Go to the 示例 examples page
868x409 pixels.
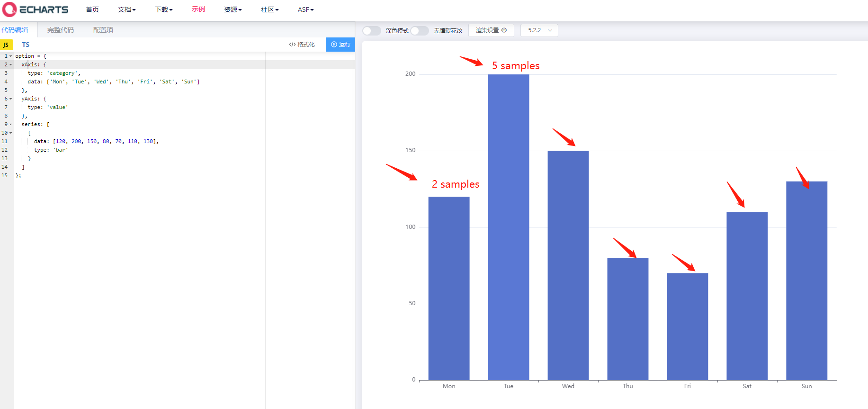click(198, 9)
